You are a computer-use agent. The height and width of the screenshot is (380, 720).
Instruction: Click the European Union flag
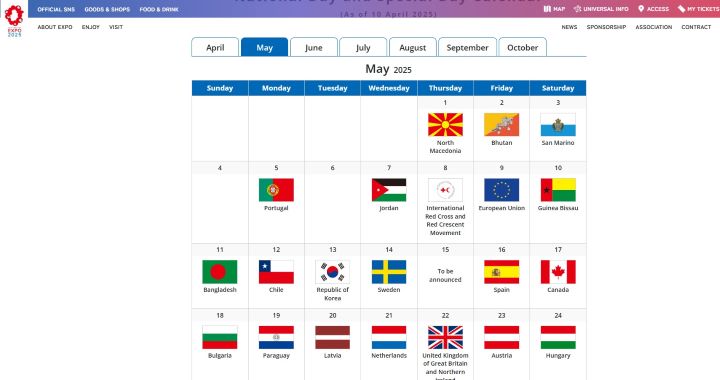pyautogui.click(x=501, y=190)
